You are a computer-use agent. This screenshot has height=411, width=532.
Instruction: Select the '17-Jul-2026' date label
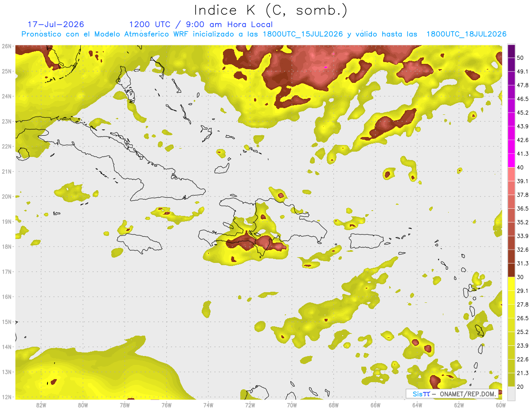[56, 24]
